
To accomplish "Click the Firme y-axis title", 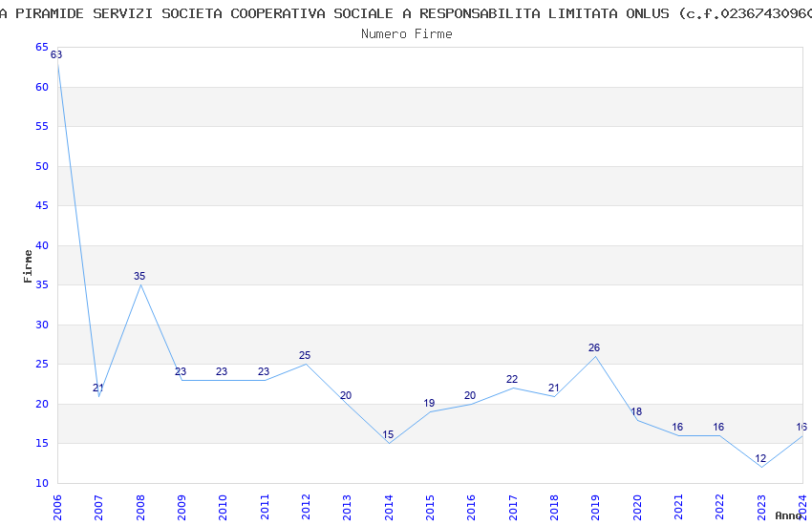I will pyautogui.click(x=28, y=266).
